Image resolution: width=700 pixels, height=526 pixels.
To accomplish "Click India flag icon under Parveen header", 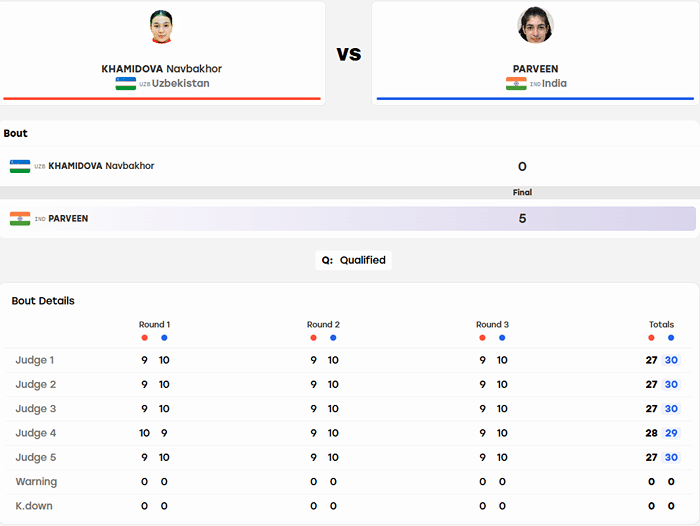I will coord(516,83).
